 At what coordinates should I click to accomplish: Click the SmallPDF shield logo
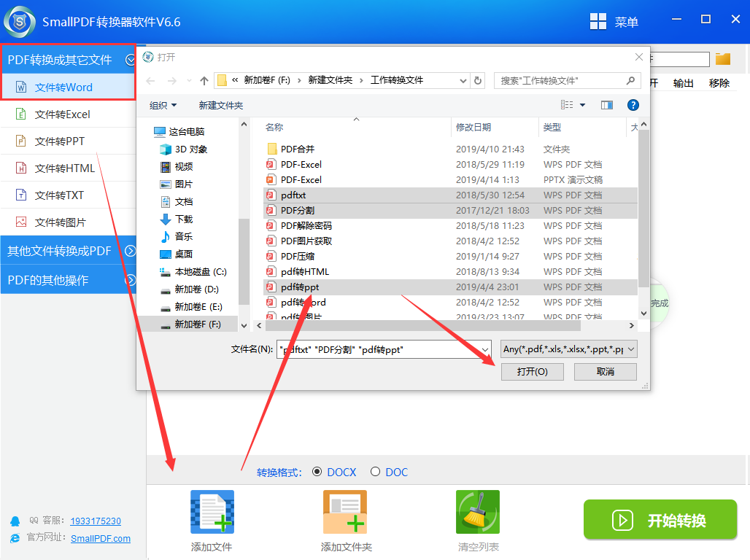pyautogui.click(x=19, y=22)
